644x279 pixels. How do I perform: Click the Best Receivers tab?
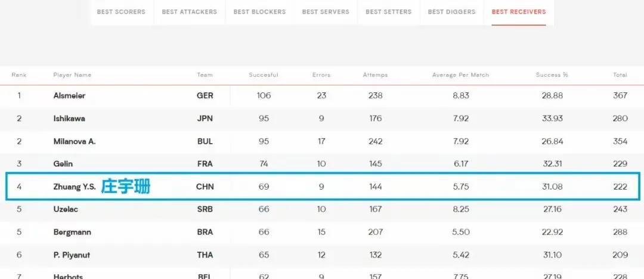tap(519, 12)
